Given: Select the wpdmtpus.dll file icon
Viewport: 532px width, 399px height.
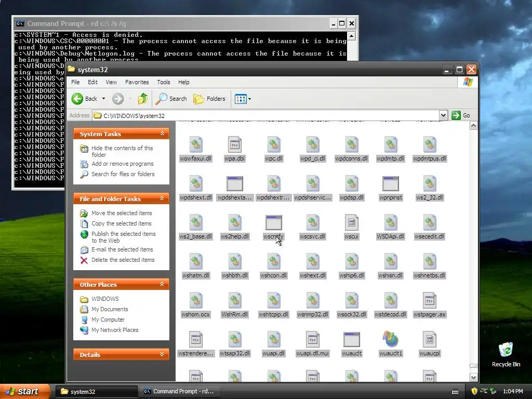Looking at the screenshot, I should (430, 145).
